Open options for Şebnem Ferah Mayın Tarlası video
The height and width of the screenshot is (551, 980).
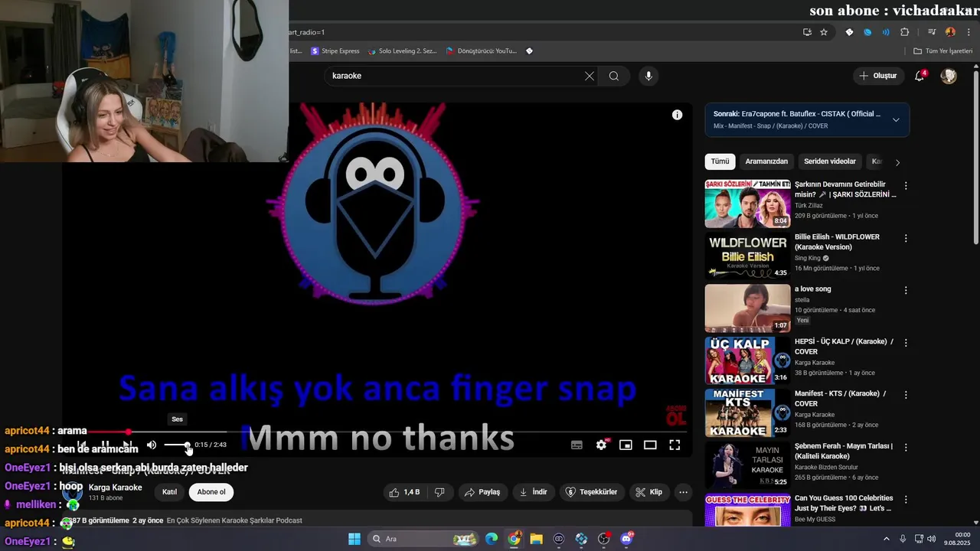click(906, 447)
